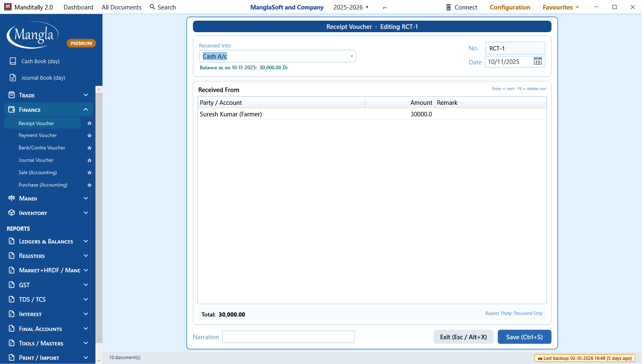Open the Configuration menu
The image size is (642, 364).
pos(510,7)
